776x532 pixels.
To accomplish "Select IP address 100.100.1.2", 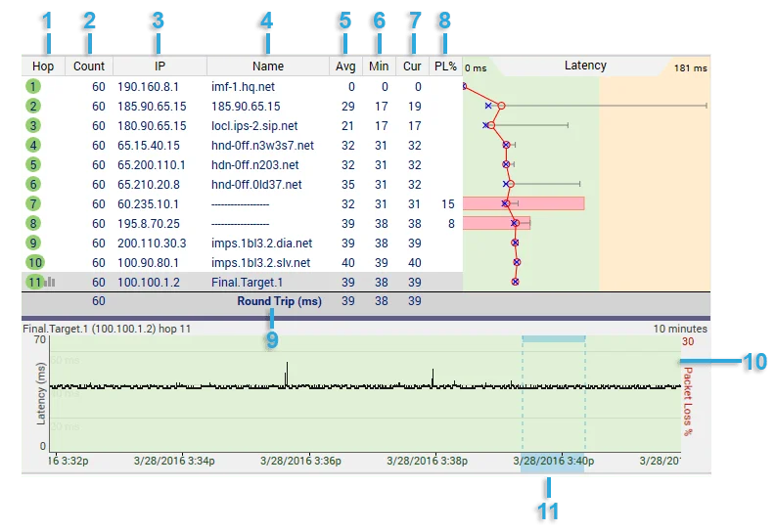I will tap(149, 283).
